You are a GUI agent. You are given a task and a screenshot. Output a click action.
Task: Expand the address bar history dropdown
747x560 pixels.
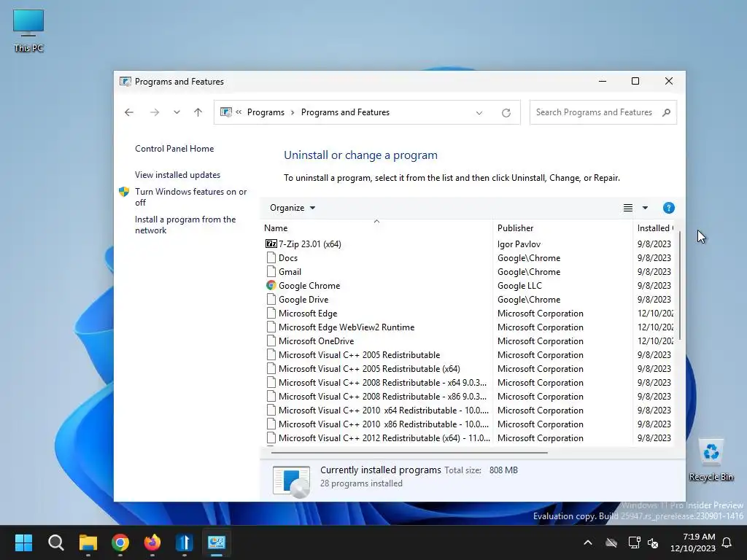479,113
